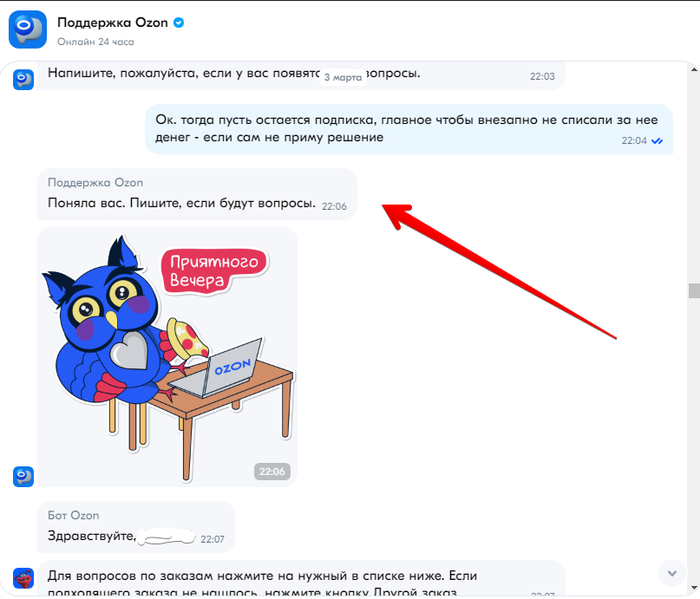Open the owl Приятного Вечера sticker

[x=167, y=357]
